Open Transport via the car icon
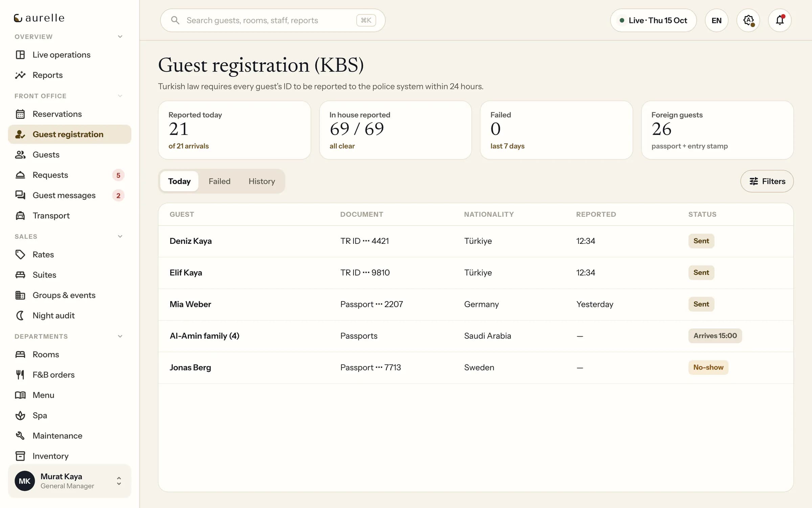This screenshot has width=812, height=508. [x=20, y=215]
